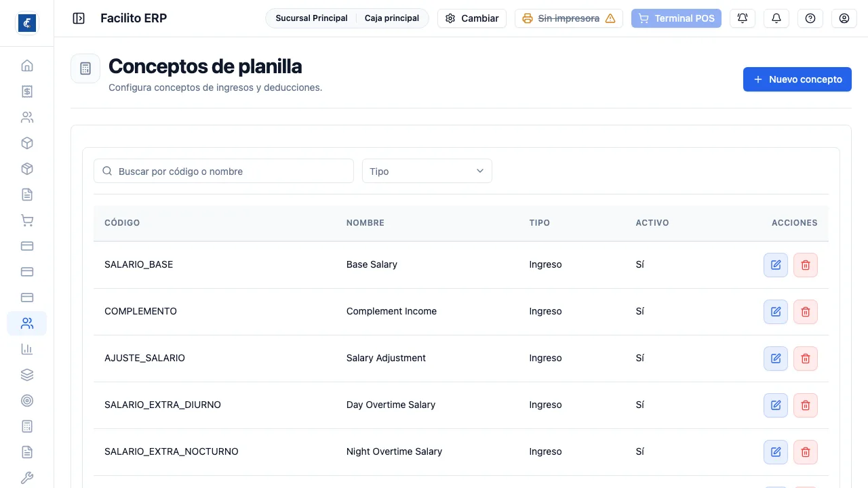Screen dimensions: 868x488
Task: Open the ringing bell alerts icon
Action: (743, 18)
